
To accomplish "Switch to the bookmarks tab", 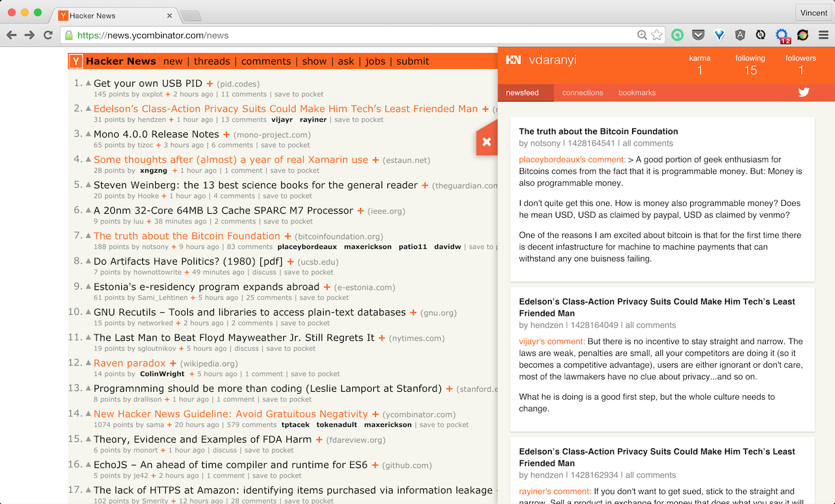I will [x=637, y=93].
